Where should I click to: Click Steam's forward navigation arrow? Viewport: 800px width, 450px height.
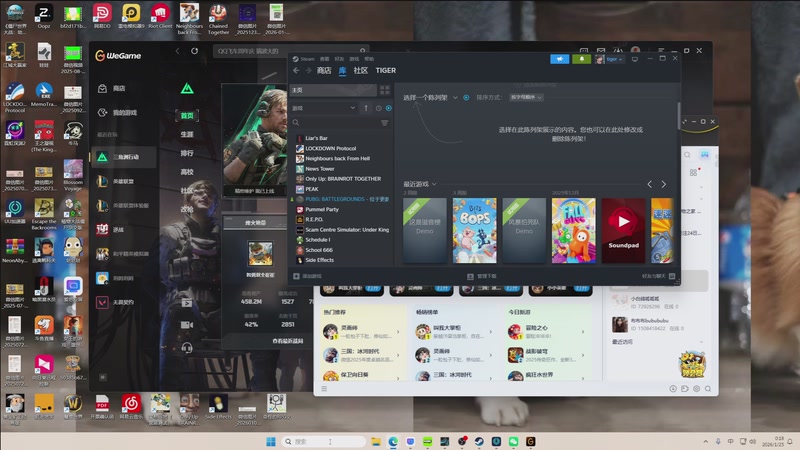[308, 70]
